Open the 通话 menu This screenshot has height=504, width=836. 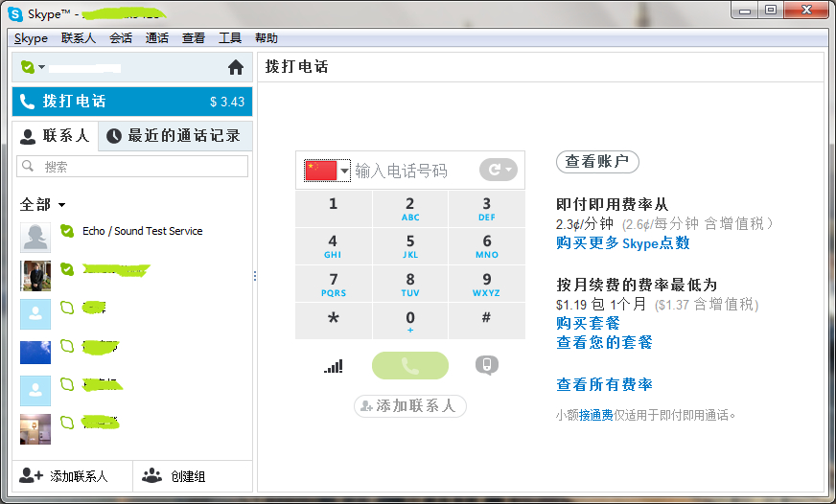point(157,37)
